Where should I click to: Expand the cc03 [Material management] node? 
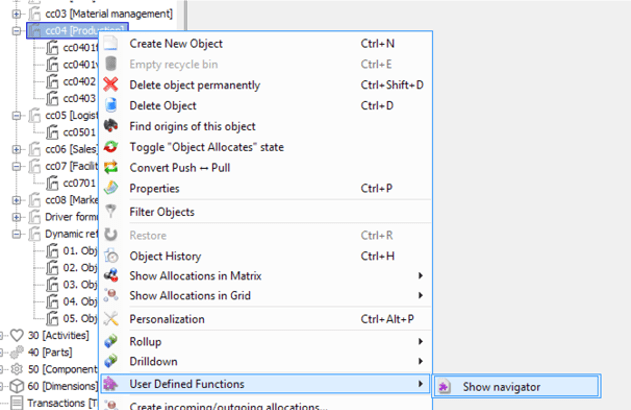pyautogui.click(x=16, y=14)
